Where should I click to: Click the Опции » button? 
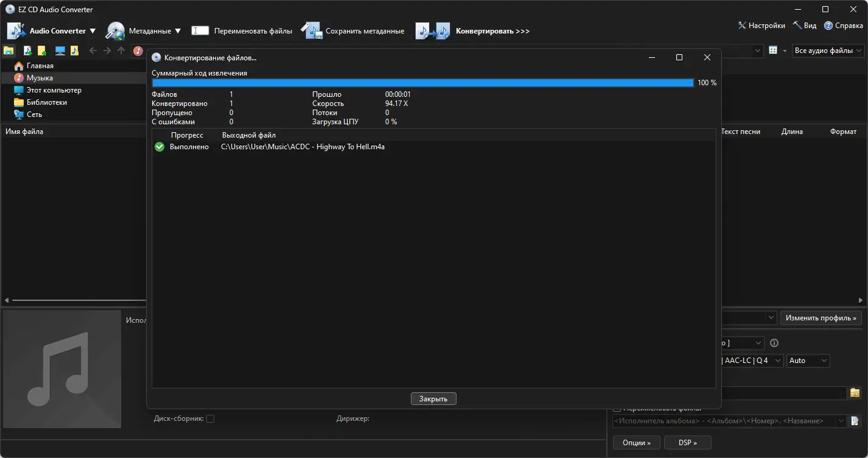click(636, 442)
